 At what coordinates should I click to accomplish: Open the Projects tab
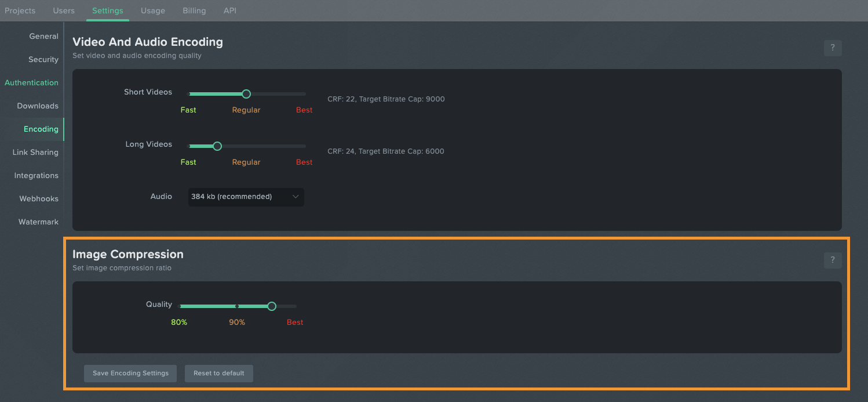coord(20,10)
